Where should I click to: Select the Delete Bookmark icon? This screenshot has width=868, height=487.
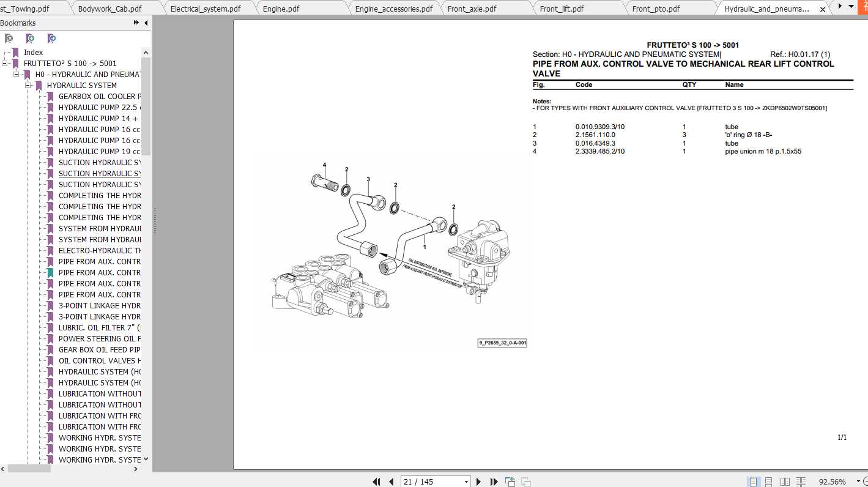(9, 38)
